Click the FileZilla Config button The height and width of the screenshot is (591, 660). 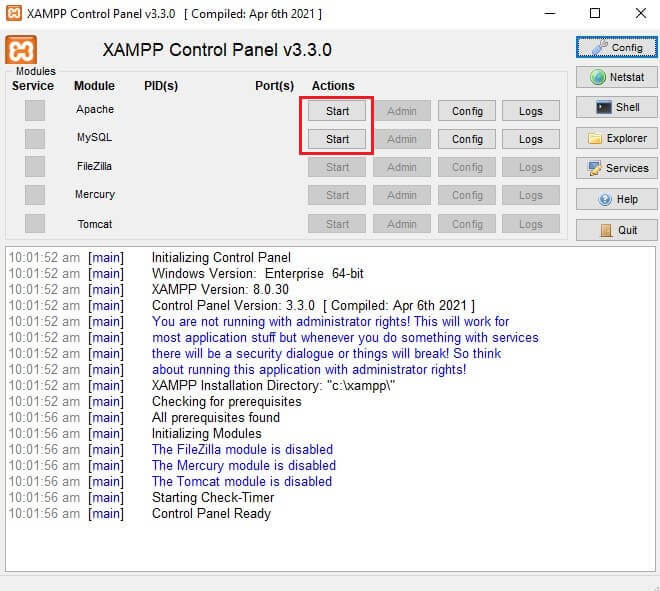tap(467, 167)
